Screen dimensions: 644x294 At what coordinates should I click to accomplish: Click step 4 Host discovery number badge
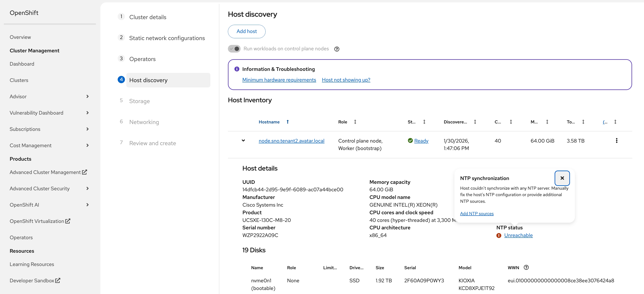(x=121, y=79)
